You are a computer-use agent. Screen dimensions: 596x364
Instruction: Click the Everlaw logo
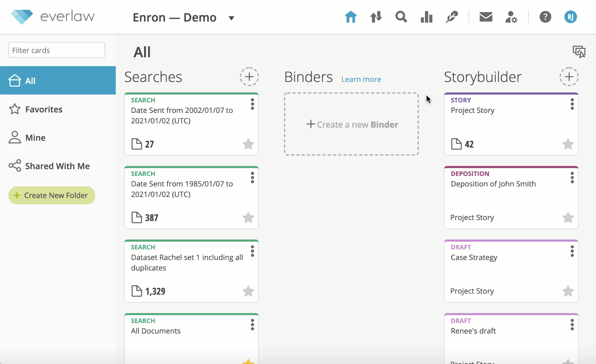(53, 17)
